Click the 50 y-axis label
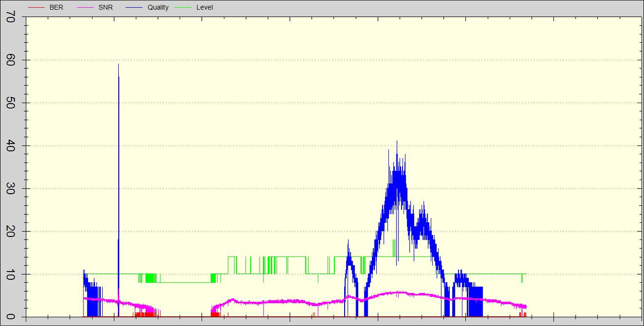644x326 pixels. point(10,103)
